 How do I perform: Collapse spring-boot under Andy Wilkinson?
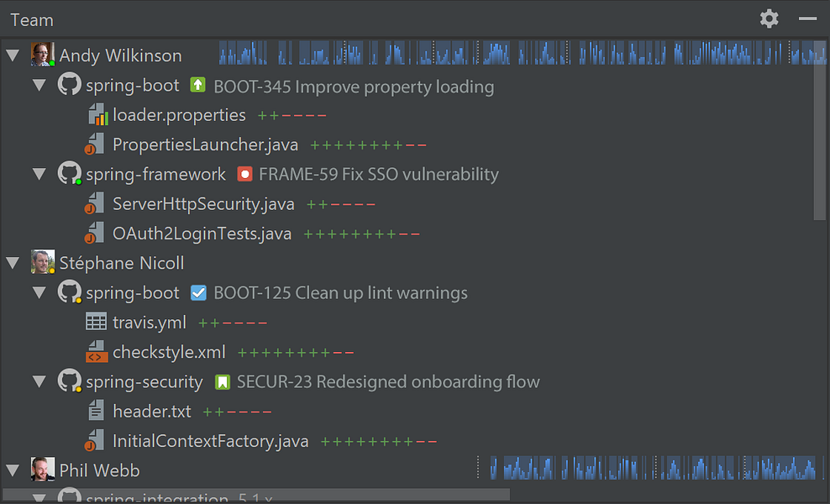(x=39, y=85)
